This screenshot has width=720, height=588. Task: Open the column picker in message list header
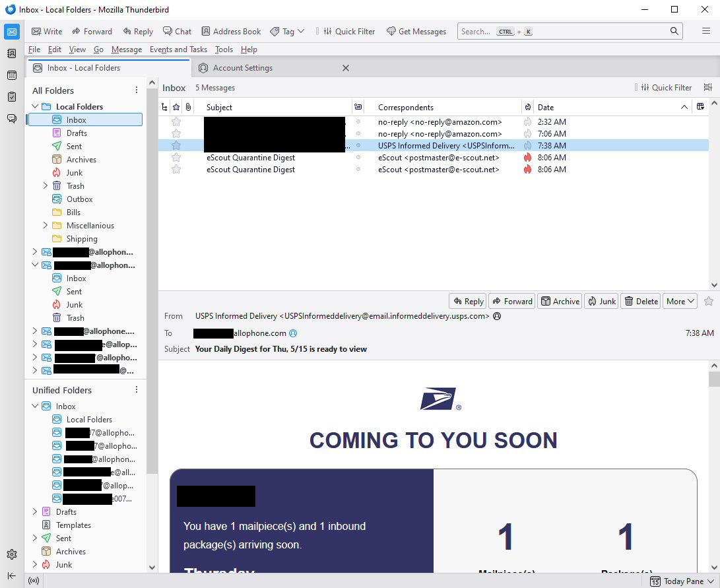pos(700,107)
